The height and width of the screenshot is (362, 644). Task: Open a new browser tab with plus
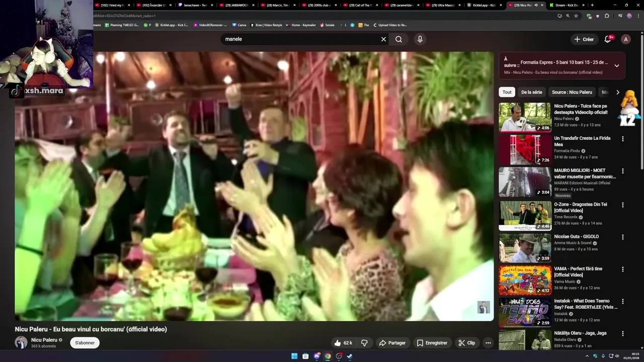pos(592,5)
